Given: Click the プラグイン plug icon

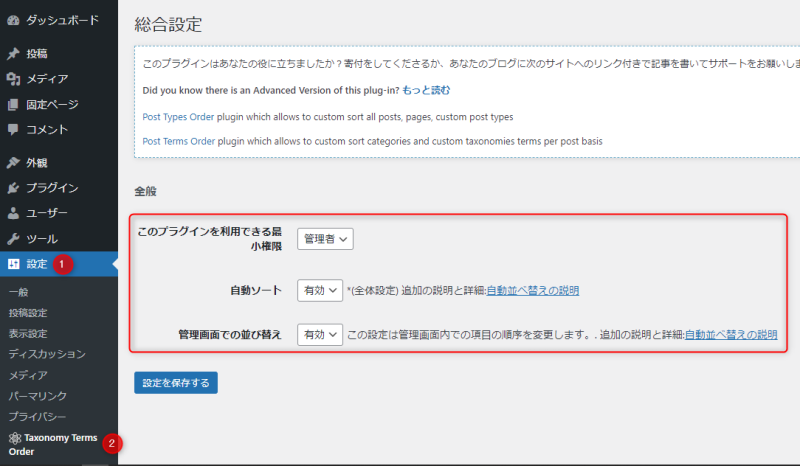Looking at the screenshot, I should pyautogui.click(x=13, y=188).
